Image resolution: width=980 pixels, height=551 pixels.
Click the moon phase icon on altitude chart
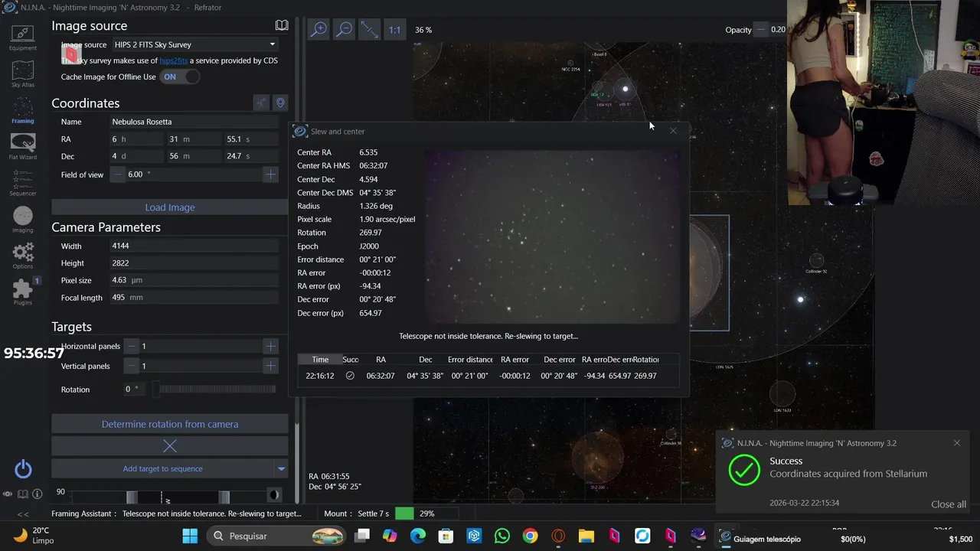pos(273,495)
